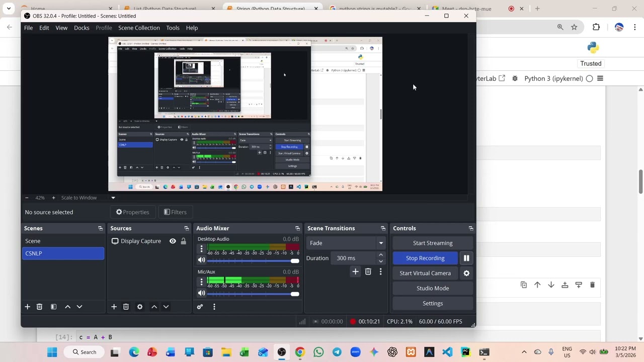644x362 pixels.
Task: Float the Scene Transitions dock icon
Action: pyautogui.click(x=383, y=228)
